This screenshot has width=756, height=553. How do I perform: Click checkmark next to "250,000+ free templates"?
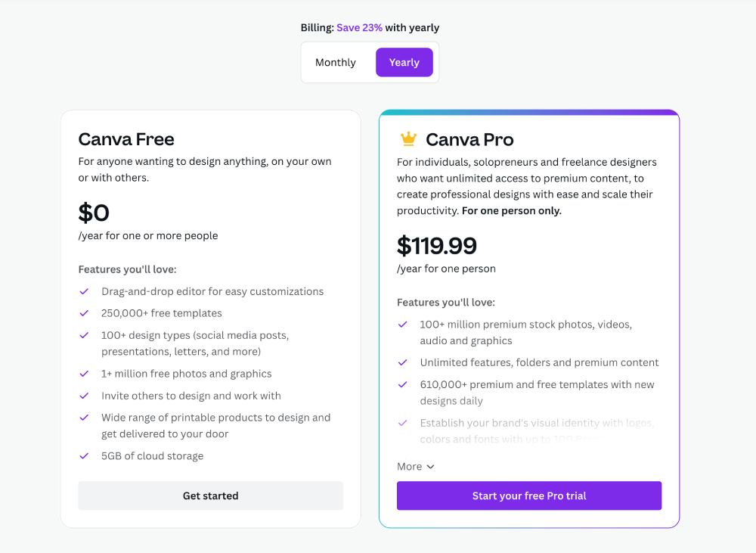coord(82,312)
